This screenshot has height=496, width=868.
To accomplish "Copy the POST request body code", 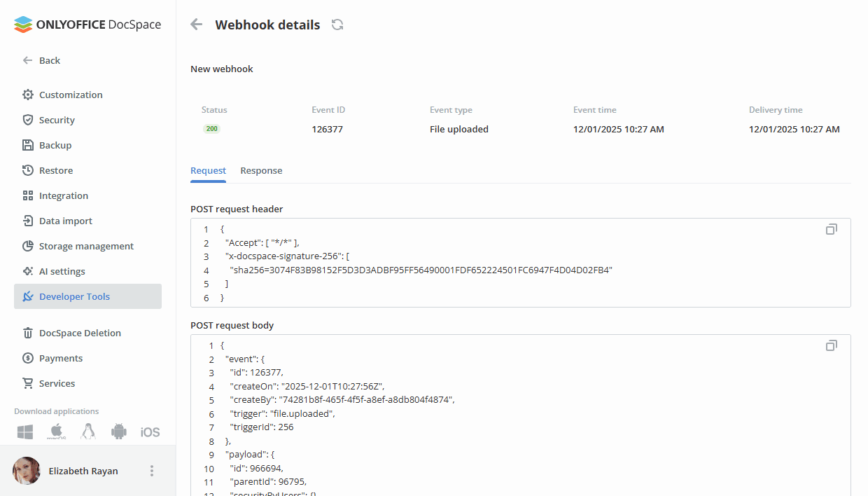I will coord(831,345).
